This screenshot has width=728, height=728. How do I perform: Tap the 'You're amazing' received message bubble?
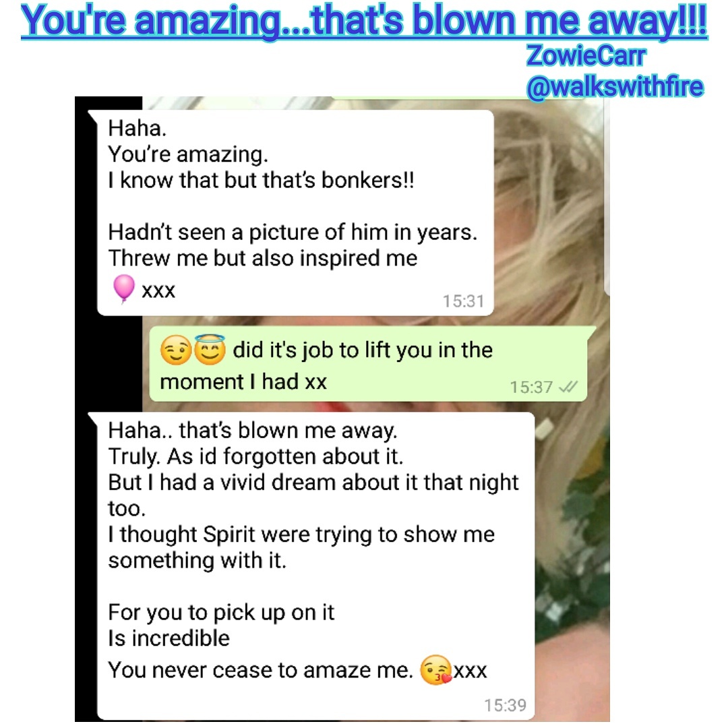point(295,212)
